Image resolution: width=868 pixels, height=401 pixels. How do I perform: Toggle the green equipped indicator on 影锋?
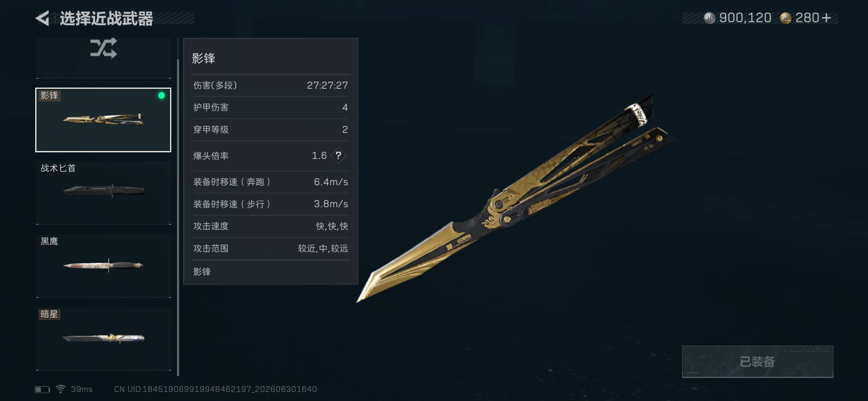(x=161, y=96)
